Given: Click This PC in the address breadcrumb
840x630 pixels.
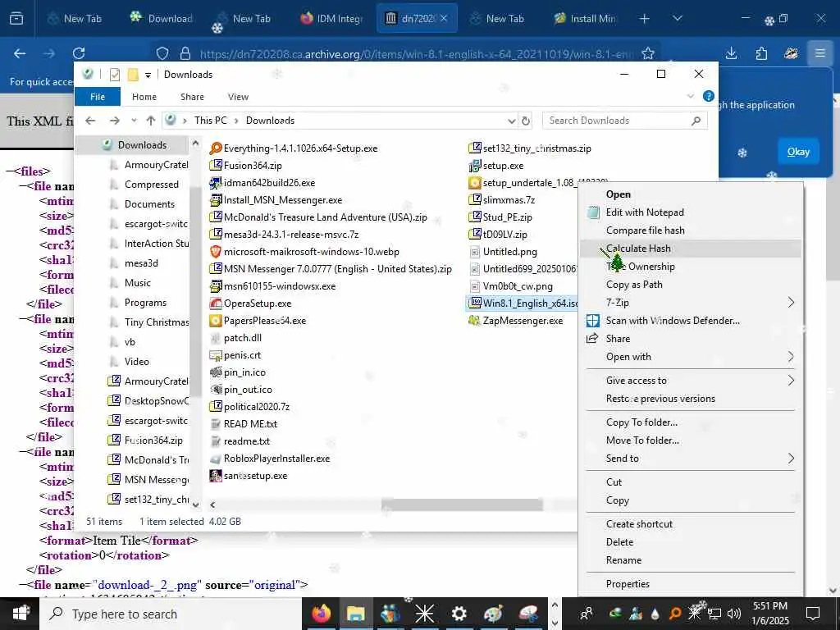Looking at the screenshot, I should click(211, 121).
